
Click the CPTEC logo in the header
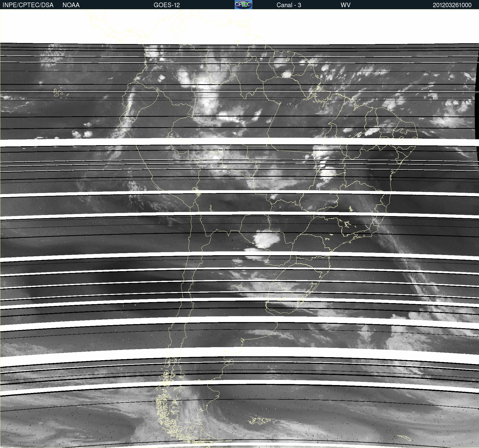(x=243, y=5)
